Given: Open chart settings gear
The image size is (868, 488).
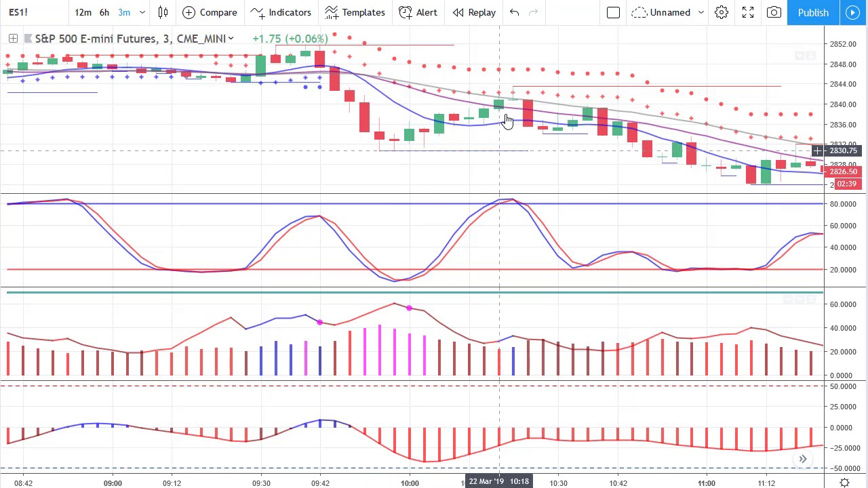Looking at the screenshot, I should coord(722,12).
